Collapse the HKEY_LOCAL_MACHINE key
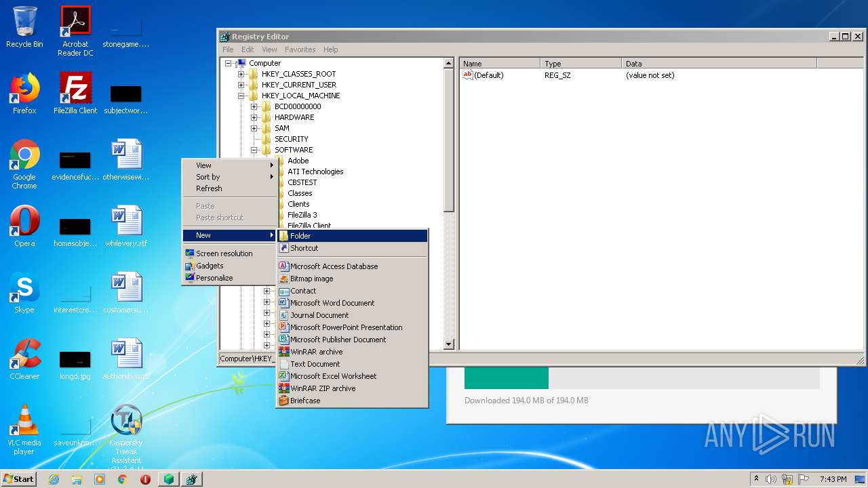The height and width of the screenshot is (488, 868). coord(241,96)
